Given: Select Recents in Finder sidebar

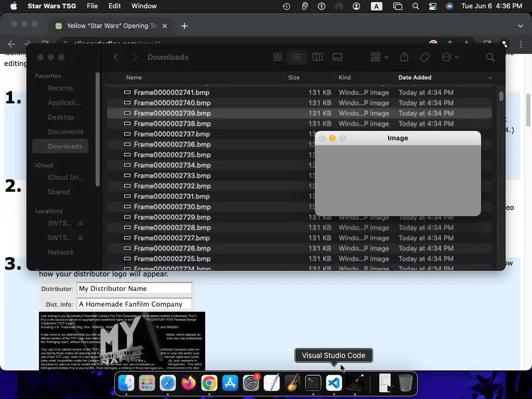Looking at the screenshot, I should [x=60, y=88].
